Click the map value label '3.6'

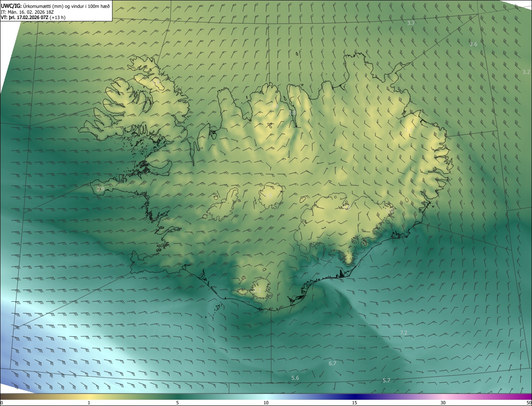pyautogui.click(x=473, y=44)
